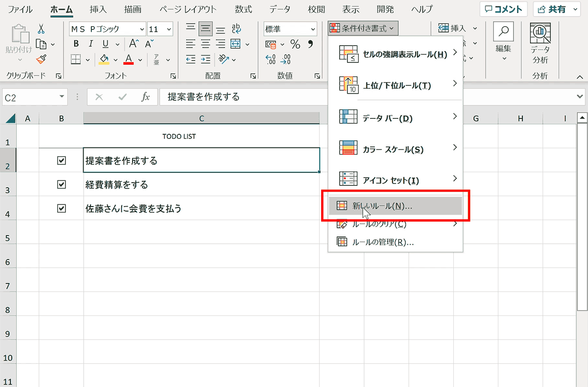Click the merge and center icon
The width and height of the screenshot is (588, 387).
click(x=236, y=44)
